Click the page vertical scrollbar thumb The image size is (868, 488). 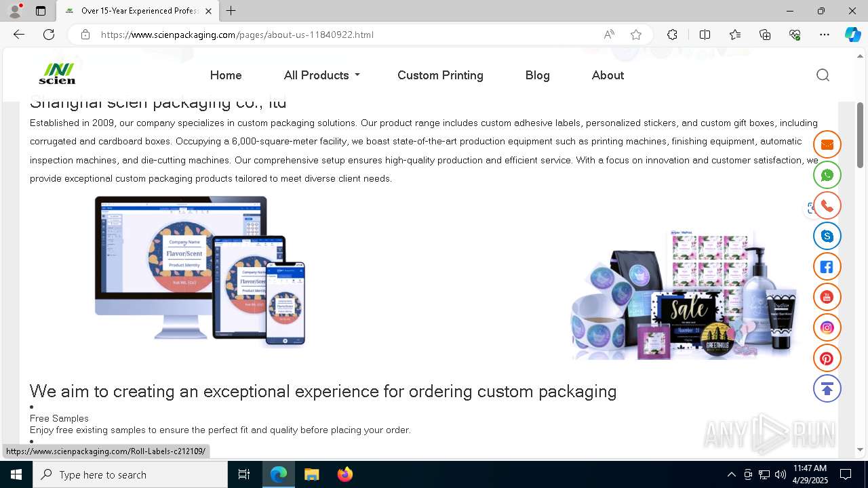(x=860, y=135)
